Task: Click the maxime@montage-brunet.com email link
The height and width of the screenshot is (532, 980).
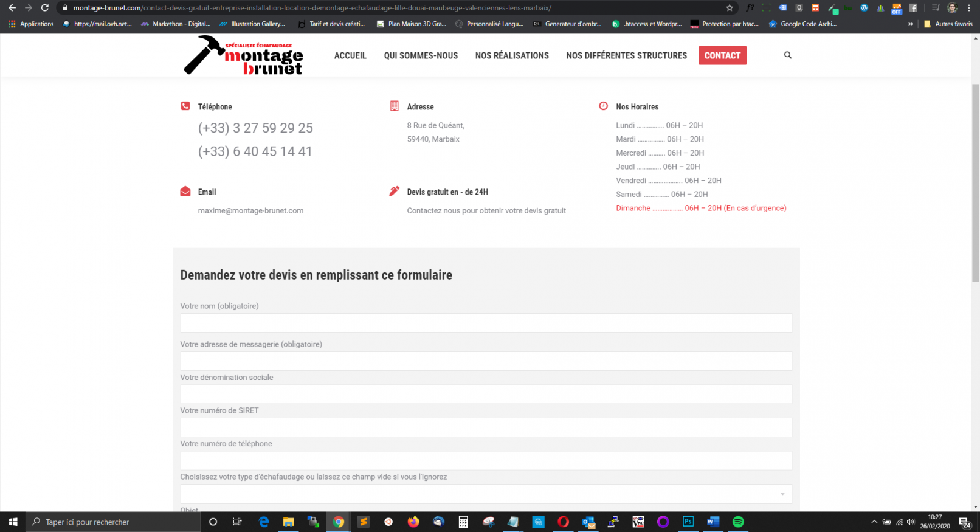Action: [x=250, y=211]
